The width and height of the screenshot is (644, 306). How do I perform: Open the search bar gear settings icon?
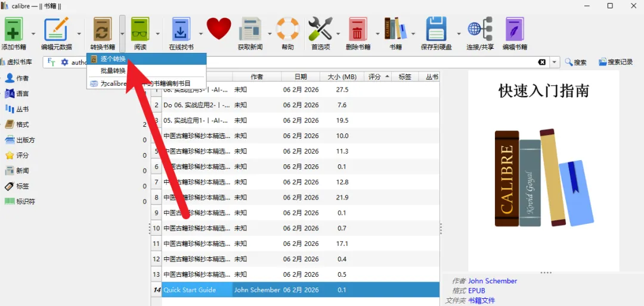(64, 62)
